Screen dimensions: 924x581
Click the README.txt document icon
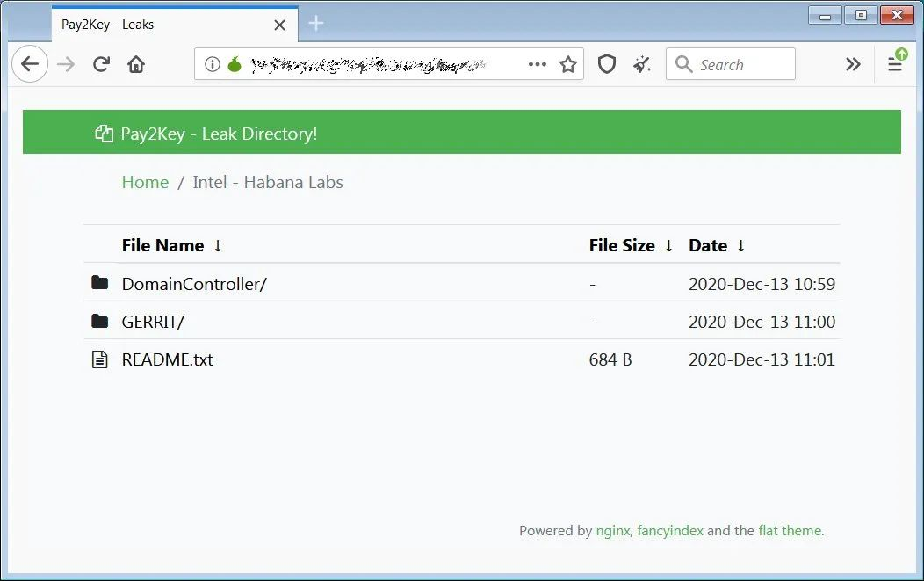[x=99, y=359]
